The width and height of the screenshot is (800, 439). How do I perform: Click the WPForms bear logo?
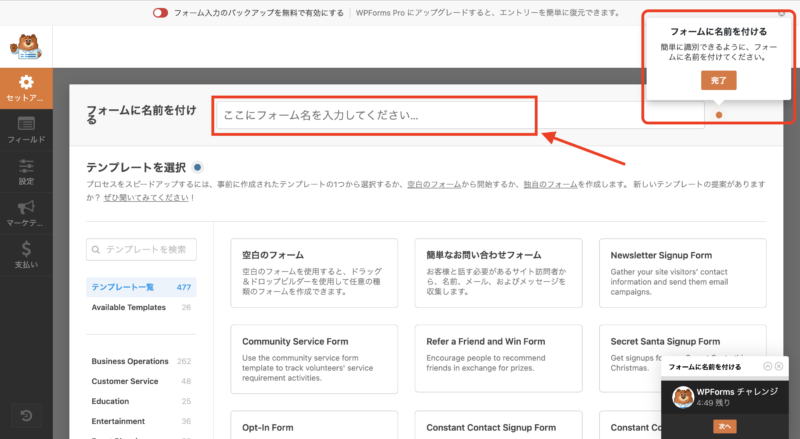(x=26, y=47)
